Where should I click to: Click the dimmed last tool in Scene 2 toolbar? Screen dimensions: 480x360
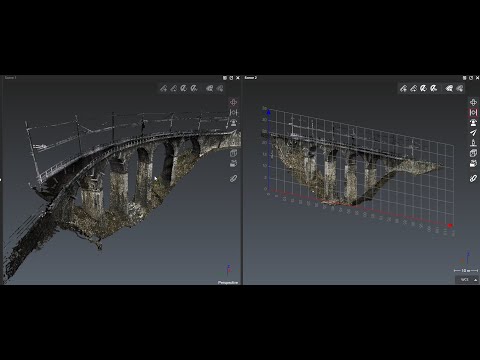[x=460, y=88]
